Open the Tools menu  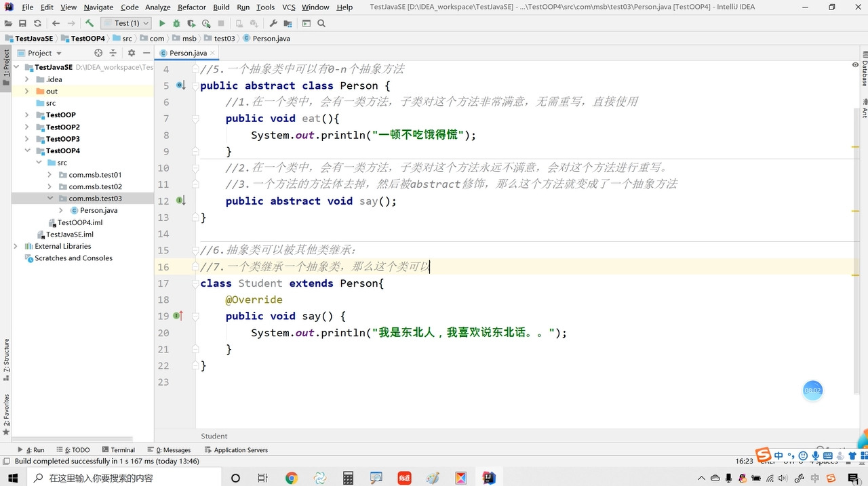coord(265,7)
